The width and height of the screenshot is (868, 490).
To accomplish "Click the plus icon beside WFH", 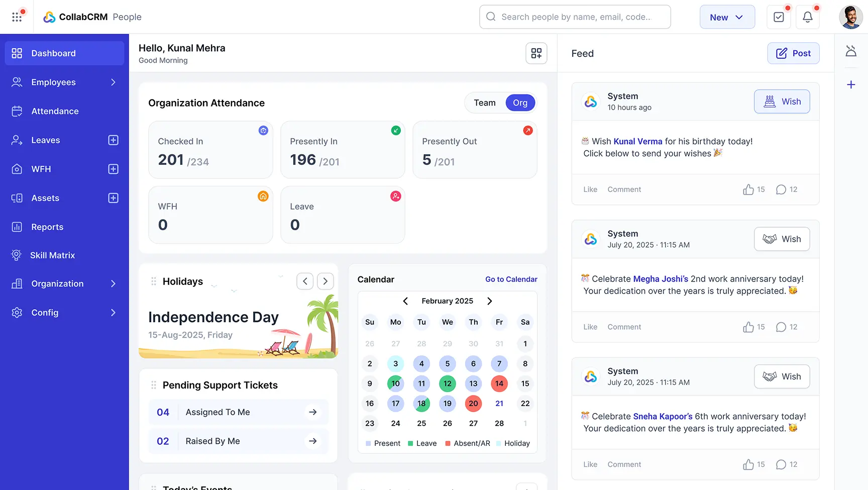I will (x=114, y=169).
